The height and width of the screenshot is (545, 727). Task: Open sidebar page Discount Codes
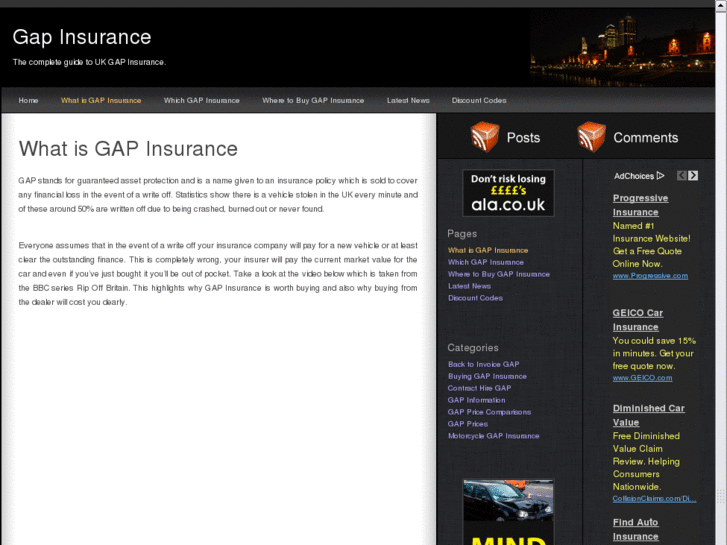475,298
